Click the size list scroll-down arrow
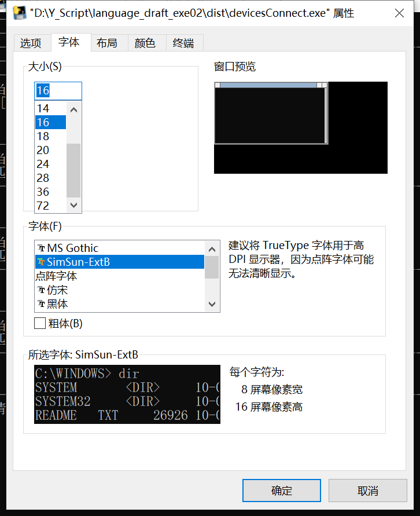The height and width of the screenshot is (516, 420). pyautogui.click(x=73, y=205)
